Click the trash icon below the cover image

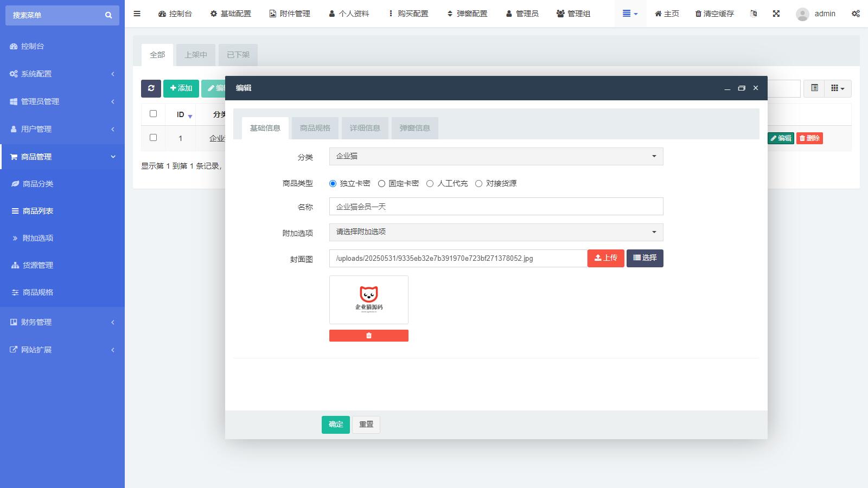tap(368, 335)
